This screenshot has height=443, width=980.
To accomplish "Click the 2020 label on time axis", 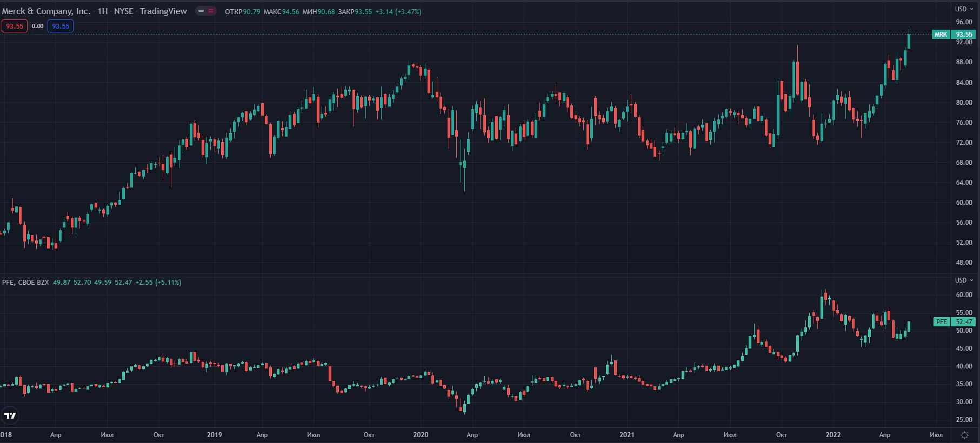I will point(421,434).
